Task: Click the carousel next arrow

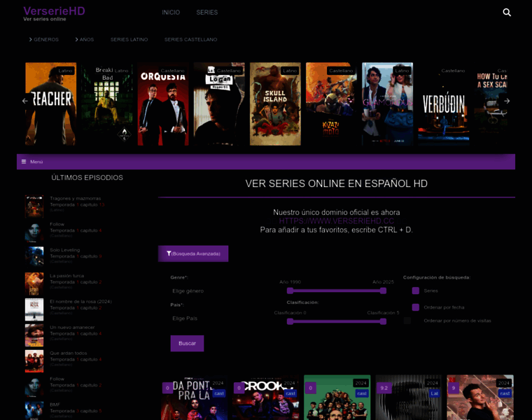Action: [x=507, y=101]
